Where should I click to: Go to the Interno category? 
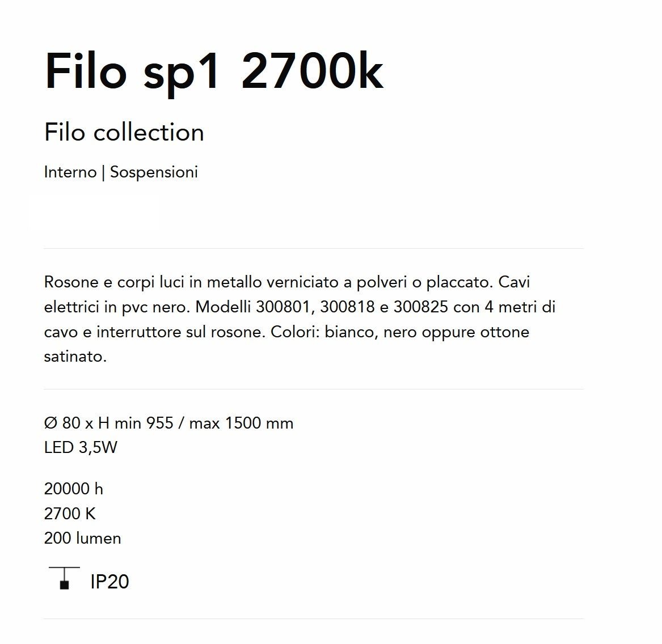[70, 172]
